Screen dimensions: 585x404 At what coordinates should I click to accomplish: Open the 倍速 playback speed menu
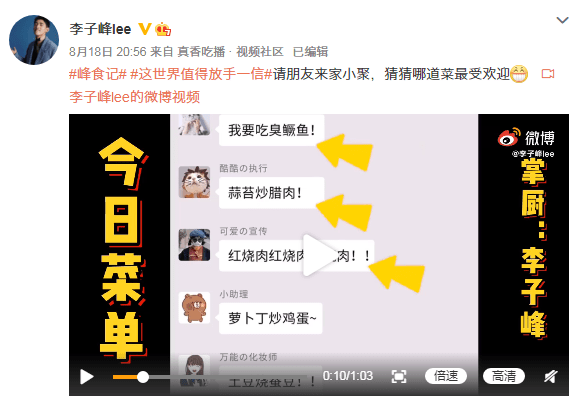446,376
